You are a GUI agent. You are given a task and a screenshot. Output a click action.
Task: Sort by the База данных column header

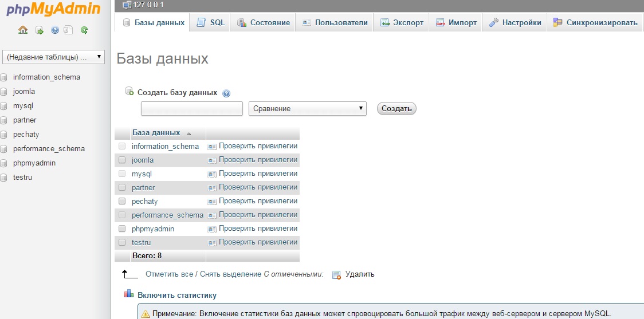tap(156, 133)
